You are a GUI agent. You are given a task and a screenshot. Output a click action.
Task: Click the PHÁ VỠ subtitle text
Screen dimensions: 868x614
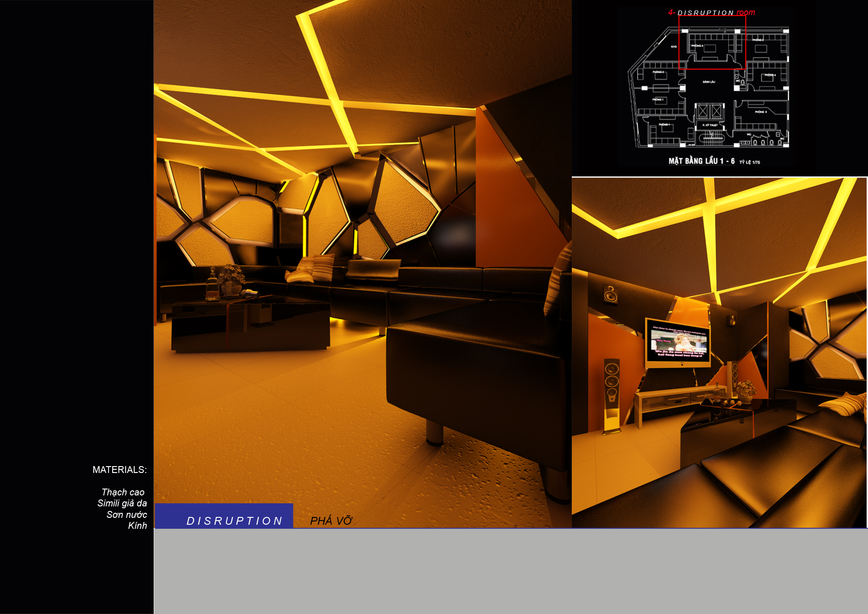coord(331,521)
